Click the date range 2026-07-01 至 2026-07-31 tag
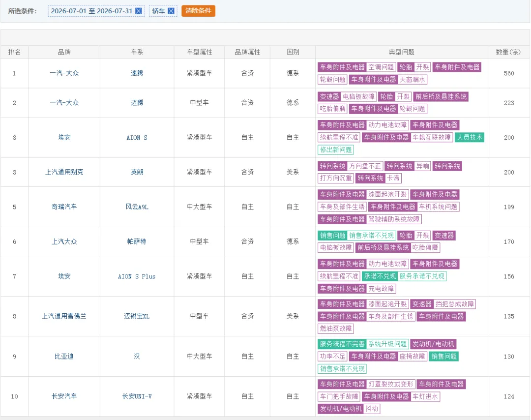531x420 pixels. click(96, 11)
